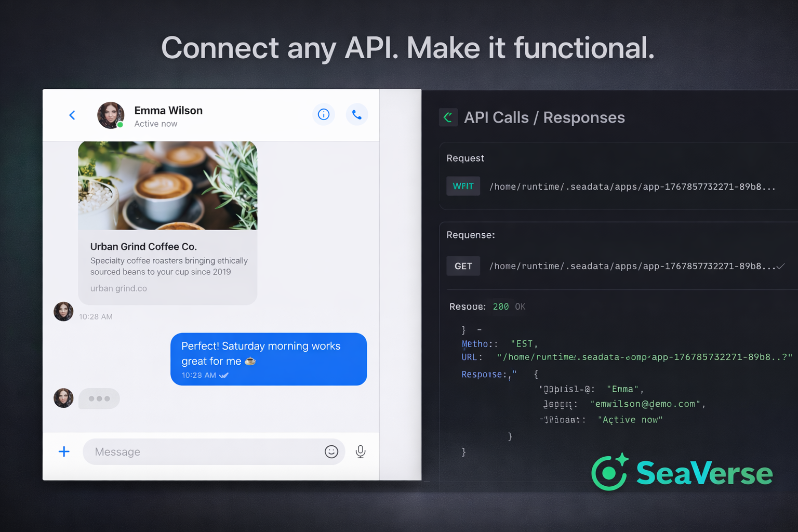798x532 pixels.
Task: Open the urban grind.co link
Action: pos(118,288)
